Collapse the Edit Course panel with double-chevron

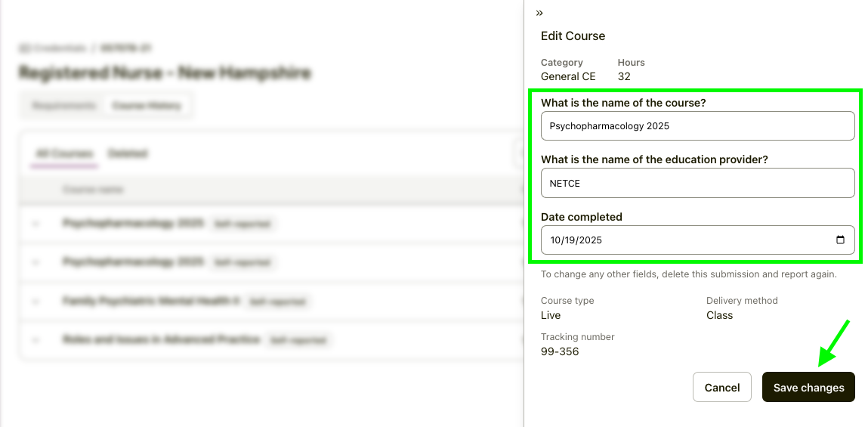[x=539, y=13]
